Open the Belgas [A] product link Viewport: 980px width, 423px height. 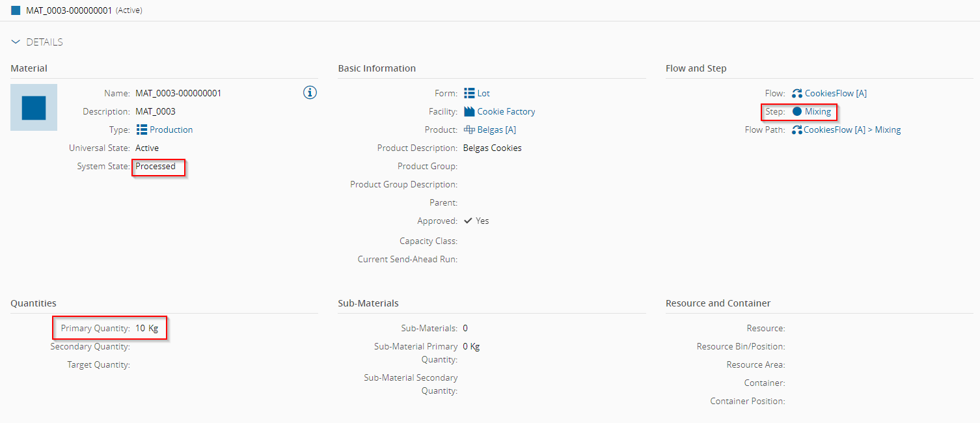497,130
